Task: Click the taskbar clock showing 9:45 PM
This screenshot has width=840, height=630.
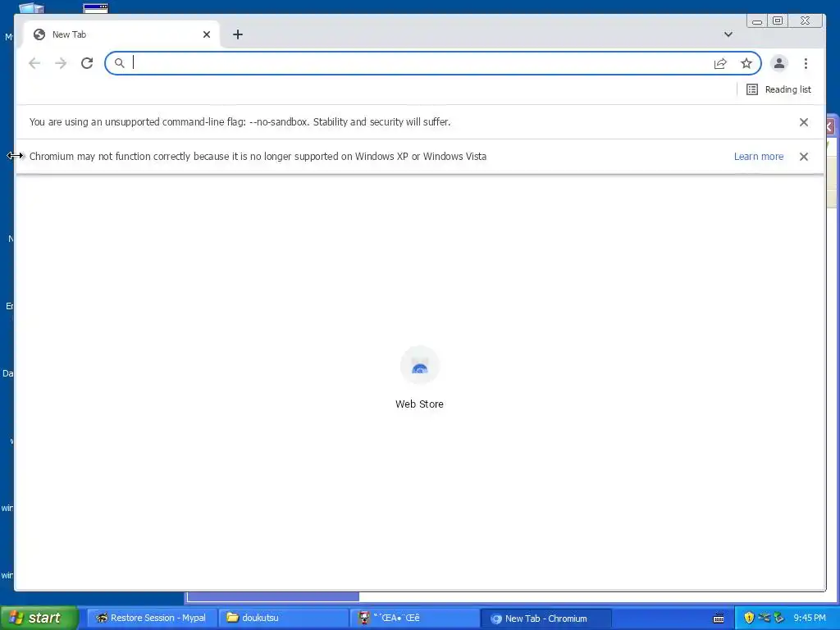Action: 810,618
